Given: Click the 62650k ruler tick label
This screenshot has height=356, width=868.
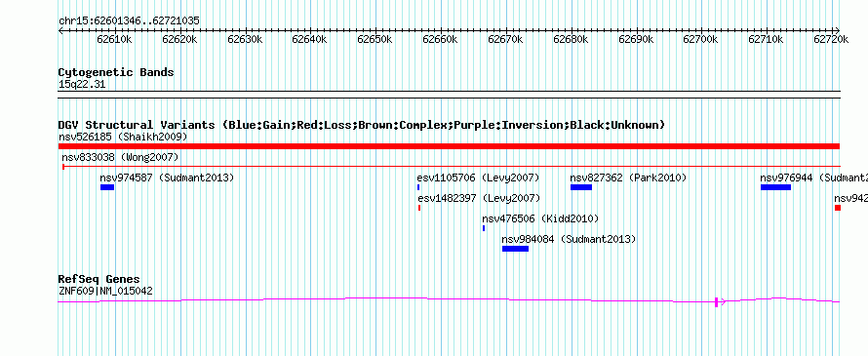Looking at the screenshot, I should pyautogui.click(x=375, y=39).
